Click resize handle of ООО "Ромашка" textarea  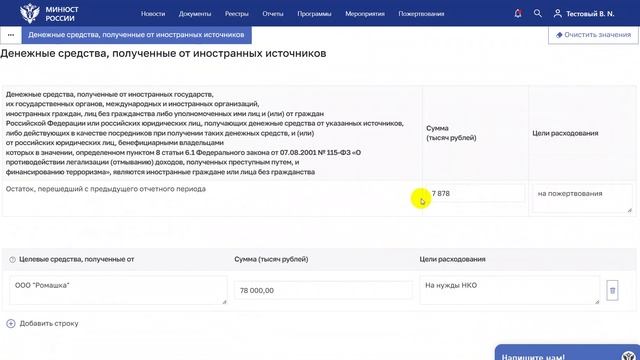(224, 302)
